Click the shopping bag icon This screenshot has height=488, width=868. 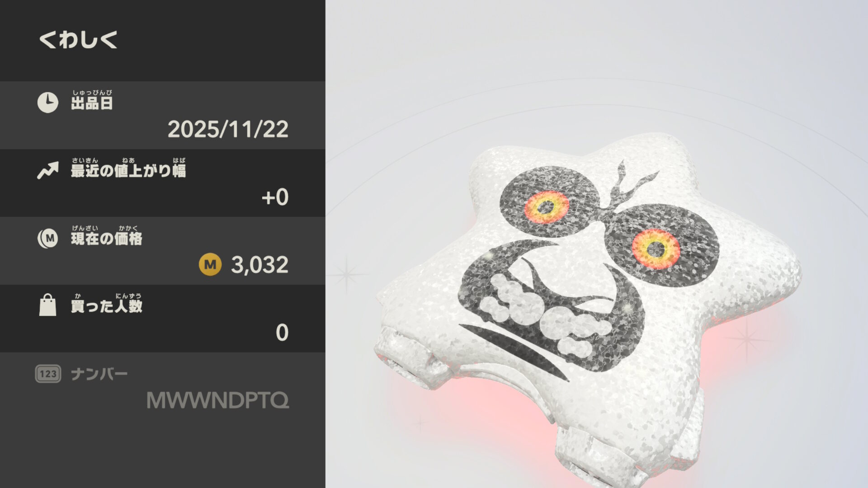pyautogui.click(x=47, y=305)
